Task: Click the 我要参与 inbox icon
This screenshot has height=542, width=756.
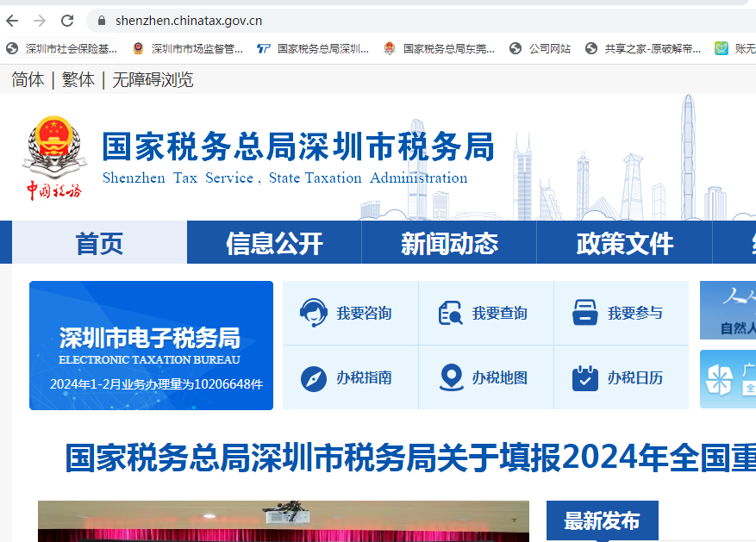Action: click(585, 312)
